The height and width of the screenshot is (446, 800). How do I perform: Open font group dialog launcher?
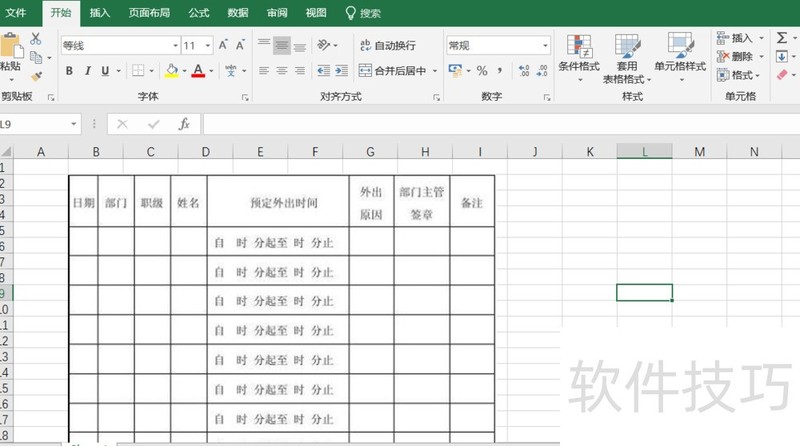245,97
